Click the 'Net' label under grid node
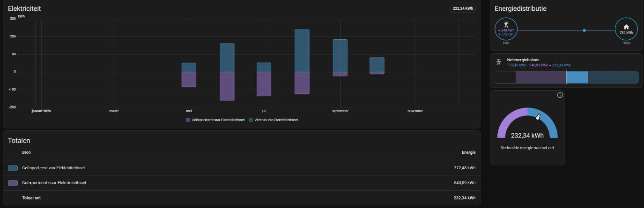The width and height of the screenshot is (644, 208). [506, 43]
